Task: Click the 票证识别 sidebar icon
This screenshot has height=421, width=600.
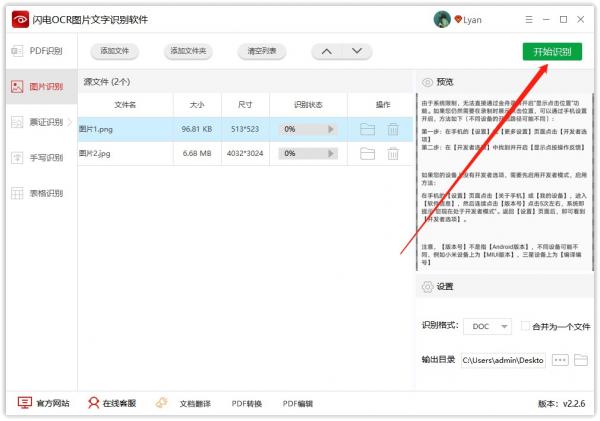Action: tap(17, 122)
